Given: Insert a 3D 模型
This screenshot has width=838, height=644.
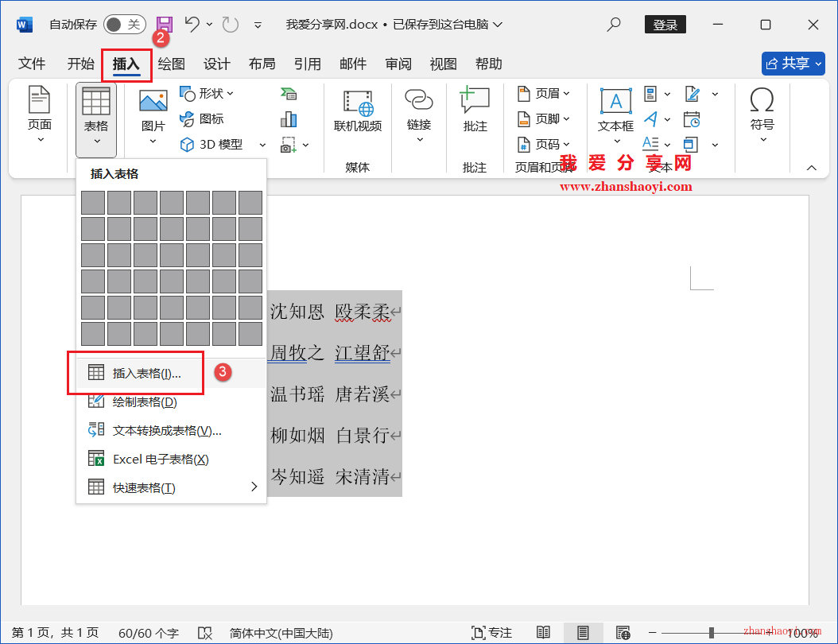Looking at the screenshot, I should pos(211,144).
